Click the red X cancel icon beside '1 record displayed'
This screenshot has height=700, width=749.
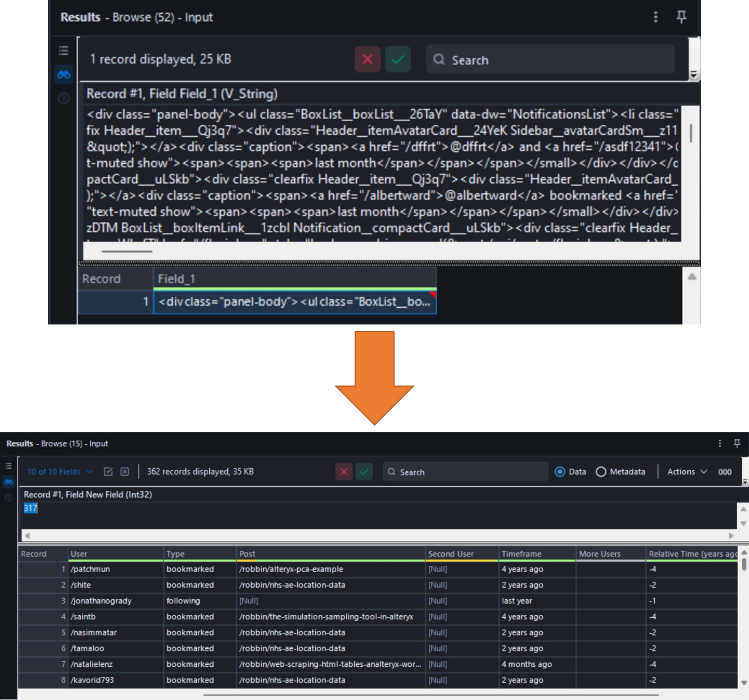coord(367,60)
